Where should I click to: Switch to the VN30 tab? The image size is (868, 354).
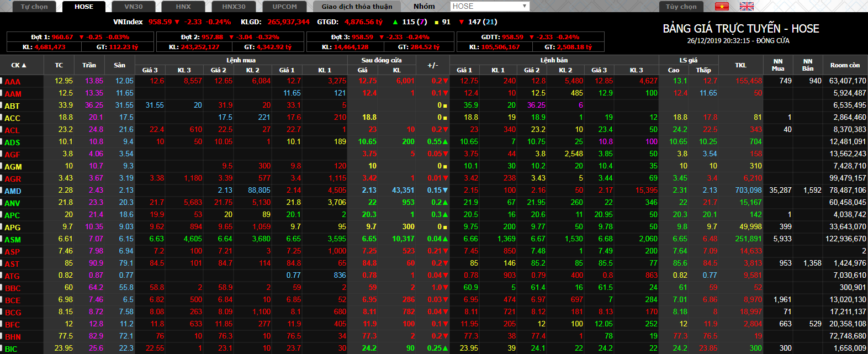pyautogui.click(x=134, y=7)
